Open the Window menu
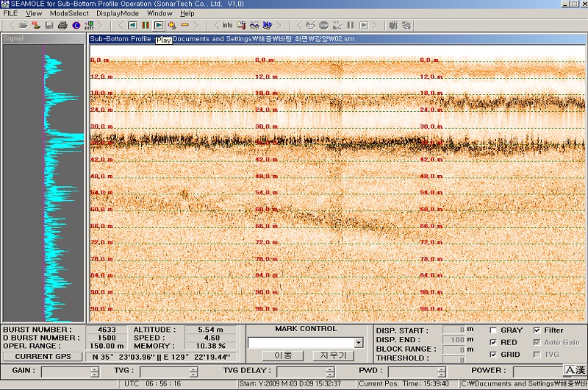The height and width of the screenshot is (390, 588). point(159,13)
